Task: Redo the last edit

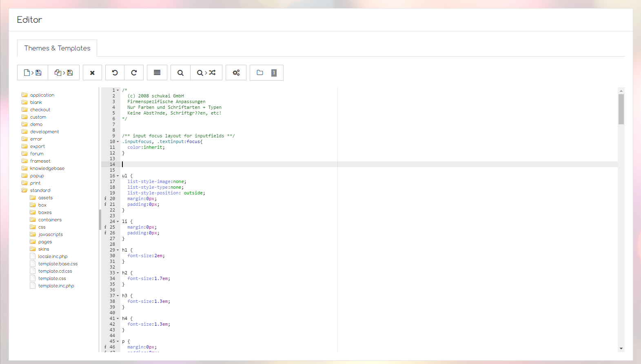Action: point(134,73)
